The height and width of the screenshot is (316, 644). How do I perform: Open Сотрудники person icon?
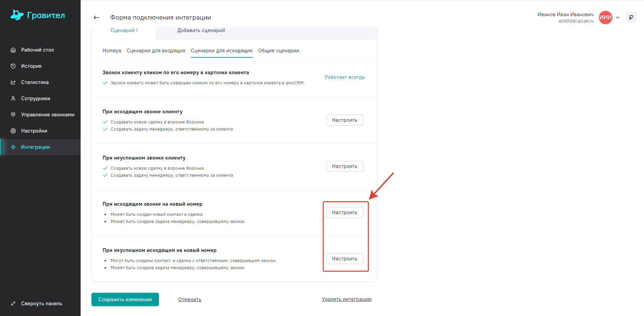13,98
